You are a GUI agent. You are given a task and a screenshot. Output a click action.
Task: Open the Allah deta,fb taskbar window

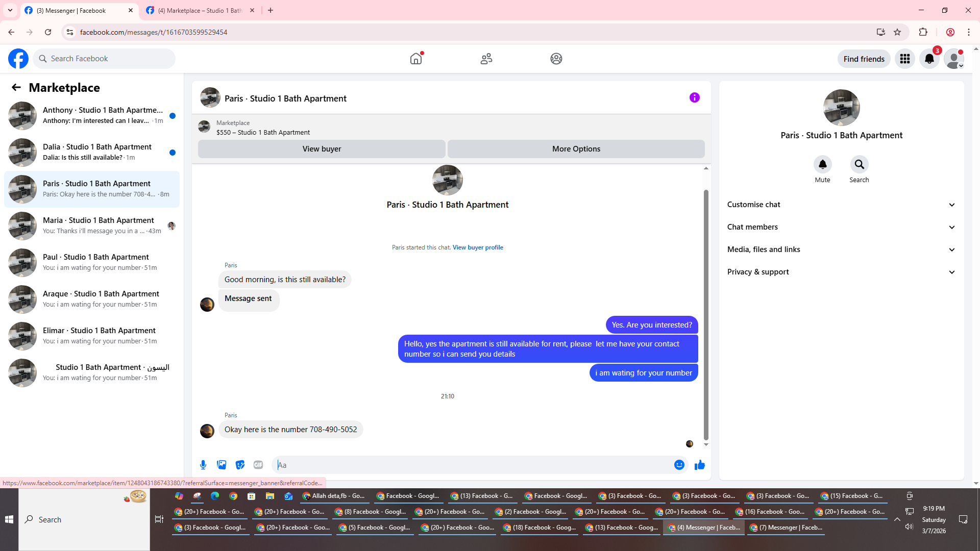pos(334,496)
